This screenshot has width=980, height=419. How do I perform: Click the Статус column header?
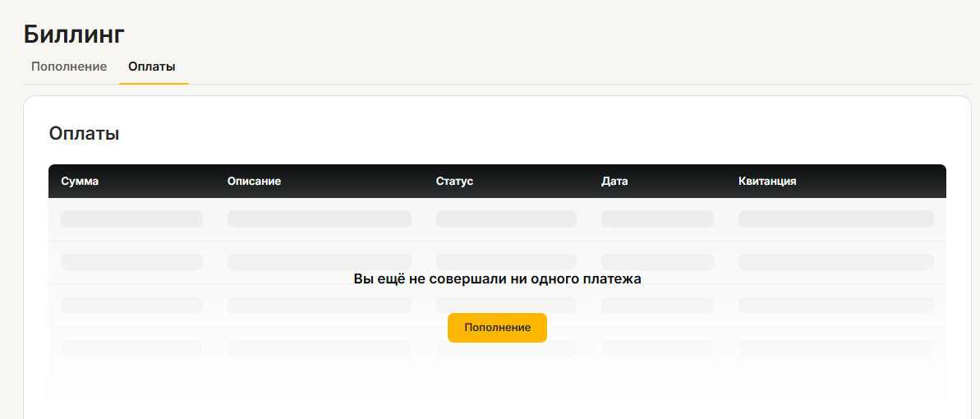point(454,181)
